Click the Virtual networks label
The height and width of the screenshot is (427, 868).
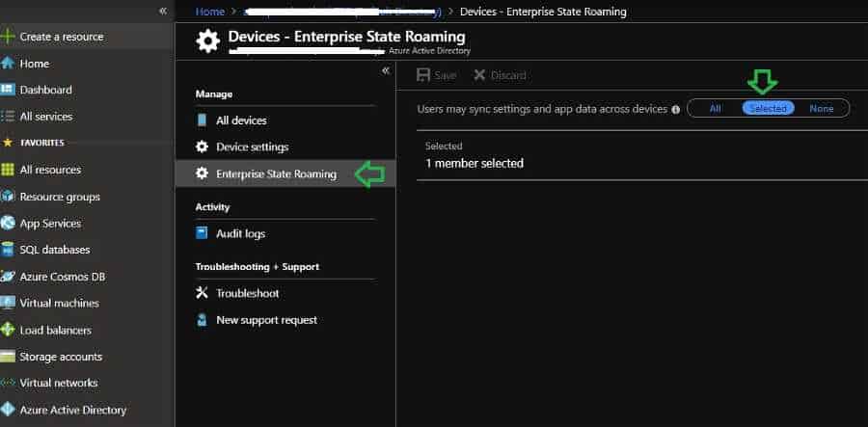[x=59, y=383]
